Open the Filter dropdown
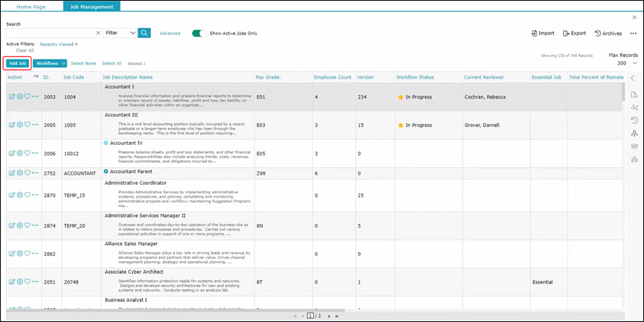The width and height of the screenshot is (644, 322). tap(119, 33)
